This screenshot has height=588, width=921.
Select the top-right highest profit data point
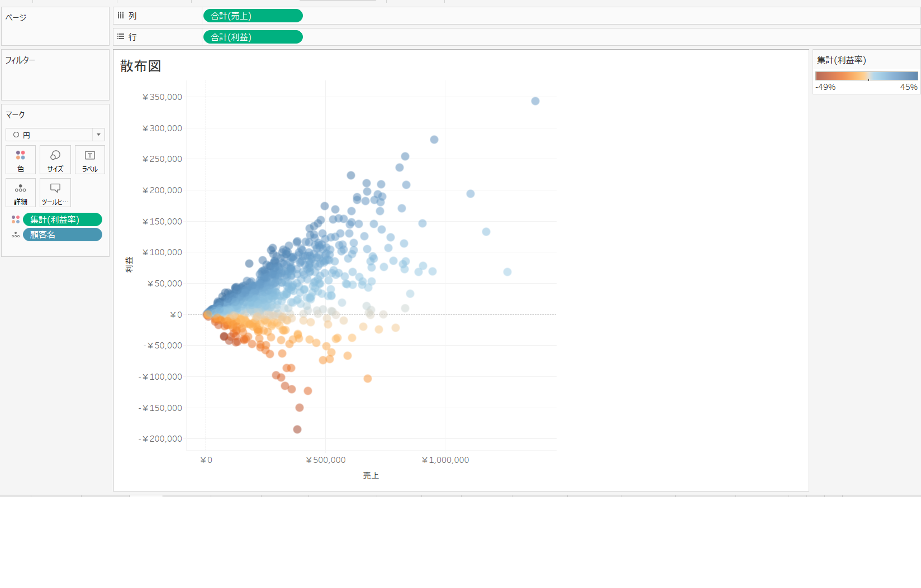coord(535,101)
